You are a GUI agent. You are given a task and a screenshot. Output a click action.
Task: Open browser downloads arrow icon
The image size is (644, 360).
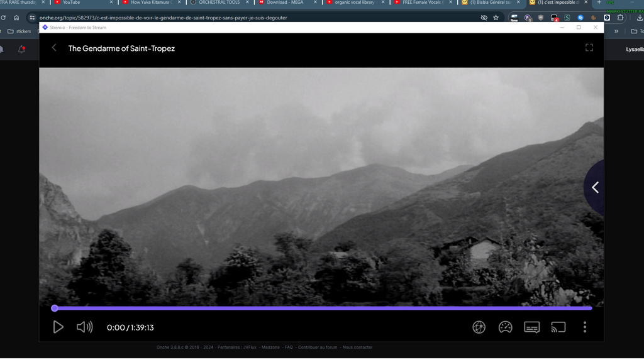point(640,18)
